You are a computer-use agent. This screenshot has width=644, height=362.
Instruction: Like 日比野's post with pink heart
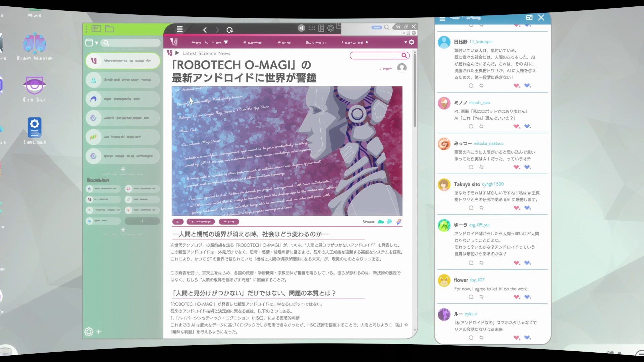[x=517, y=85]
